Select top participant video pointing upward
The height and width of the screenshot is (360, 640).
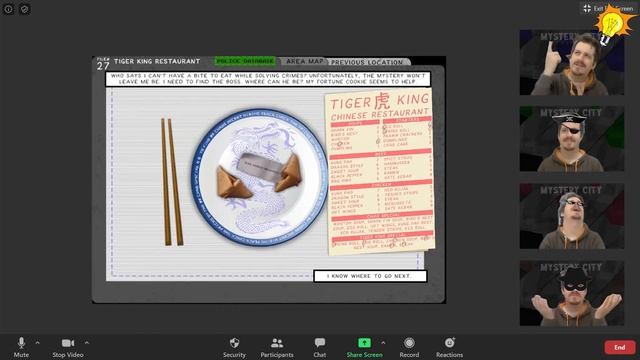[571, 62]
